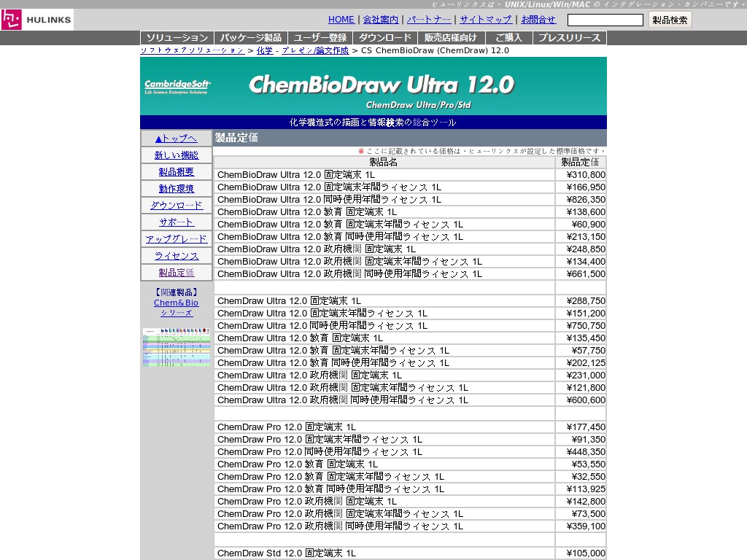Viewport: 747px width, 560px height.
Task: Select price ¥53,550
Action: tap(589, 464)
